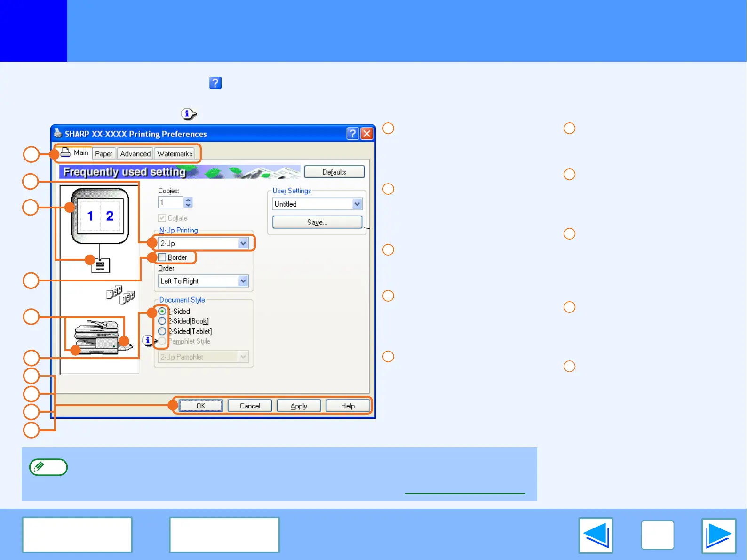Select the 1-Sided document style
Screen dimensions: 747x560
tap(162, 311)
